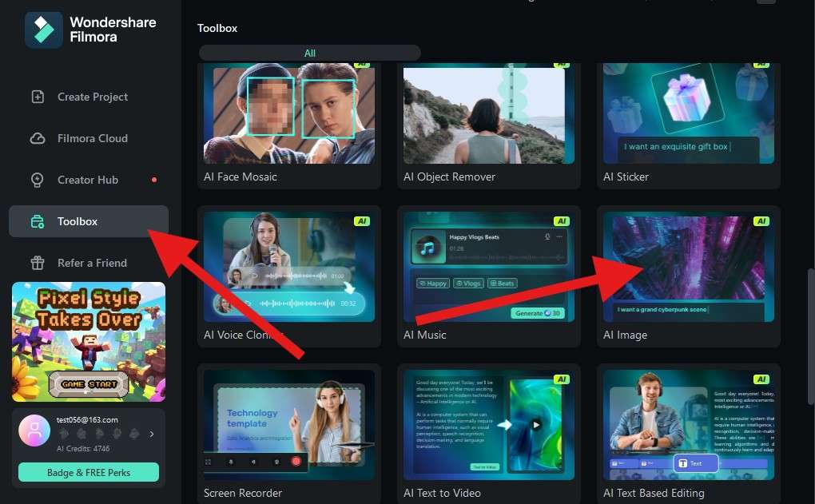This screenshot has height=504, width=815.
Task: Click the Filmora Cloud icon
Action: (x=38, y=138)
